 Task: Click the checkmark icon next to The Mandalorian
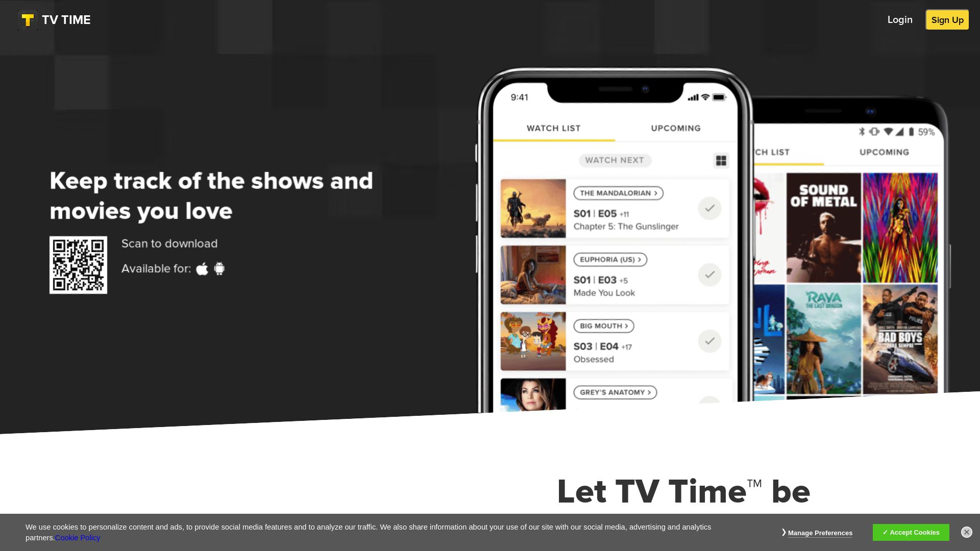pyautogui.click(x=709, y=208)
